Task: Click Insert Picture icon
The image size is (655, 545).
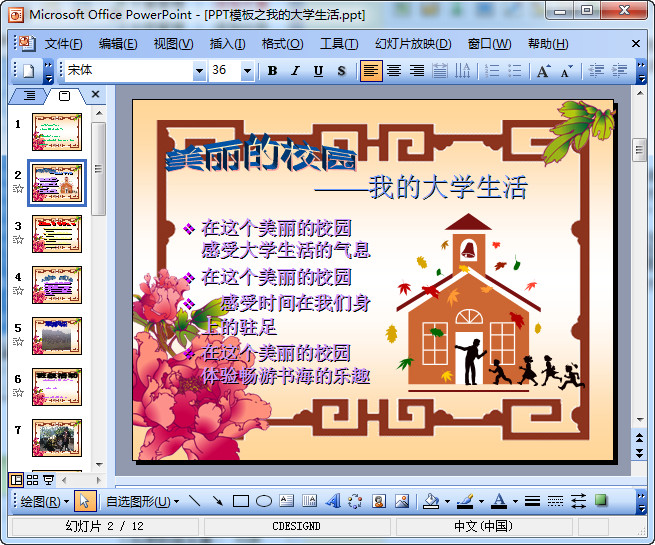Action: (x=402, y=501)
